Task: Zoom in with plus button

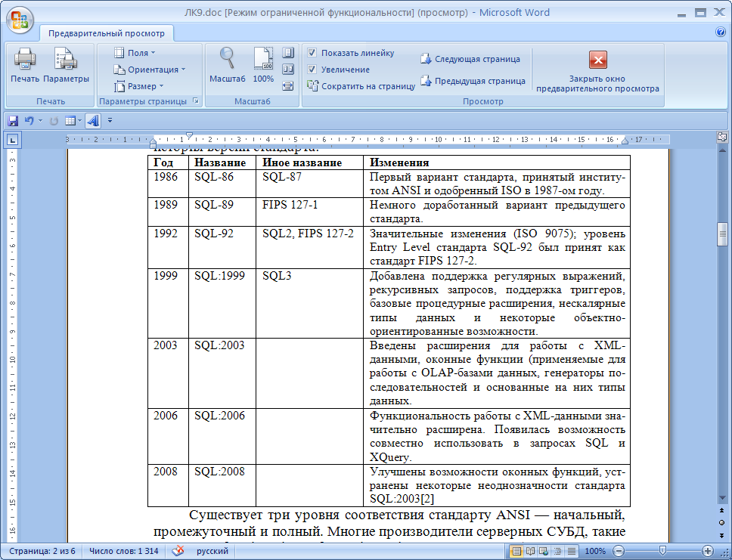Action: pyautogui.click(x=708, y=551)
